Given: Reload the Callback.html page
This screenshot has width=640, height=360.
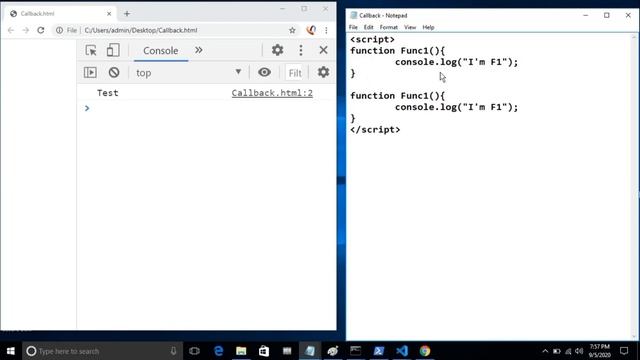Looking at the screenshot, I should [x=41, y=30].
